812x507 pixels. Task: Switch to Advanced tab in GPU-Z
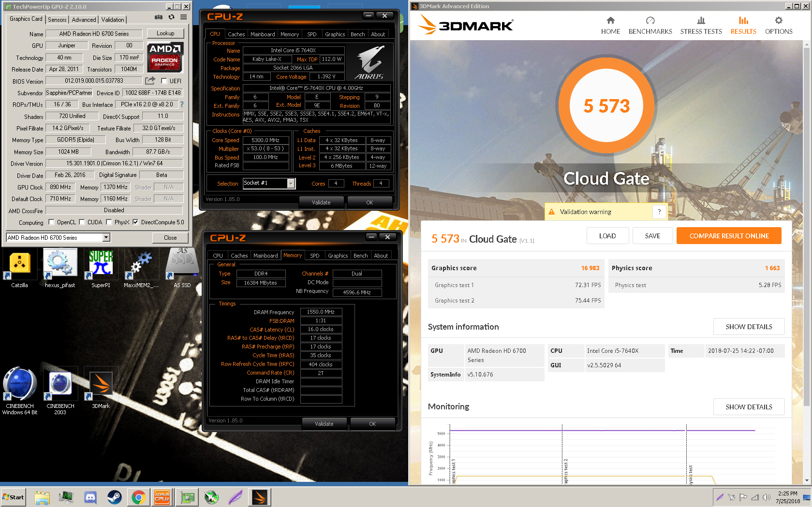pyautogui.click(x=84, y=20)
